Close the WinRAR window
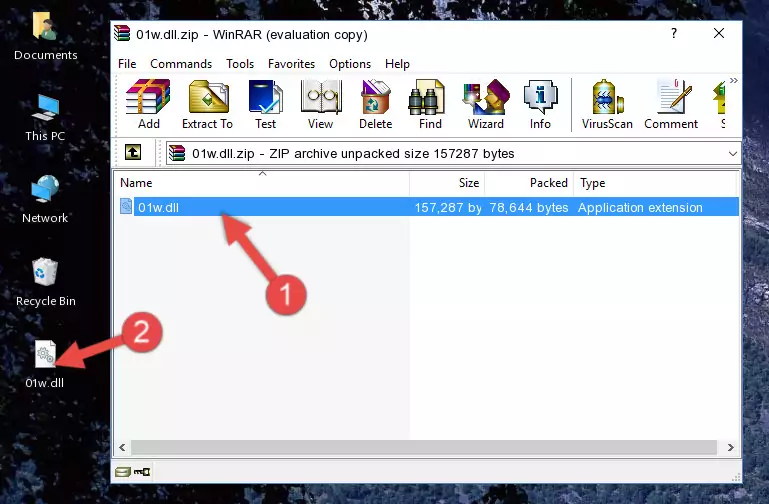Viewport: 769px width, 504px height. click(x=718, y=33)
